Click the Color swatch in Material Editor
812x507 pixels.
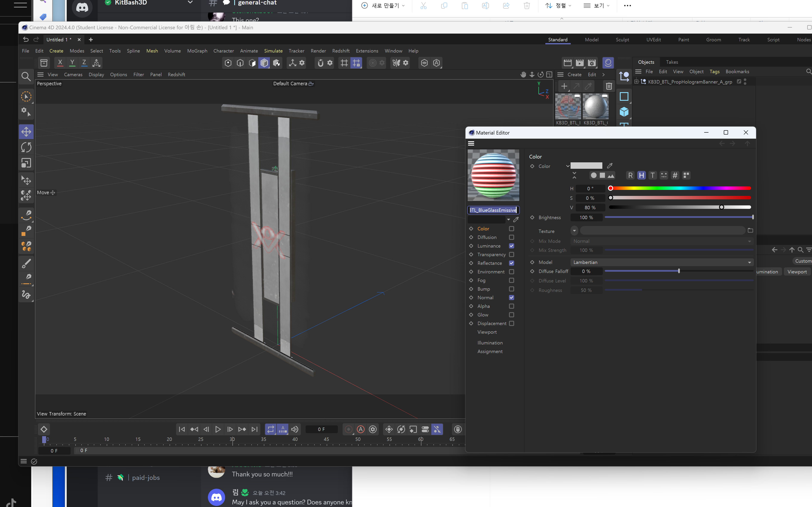[x=586, y=166]
